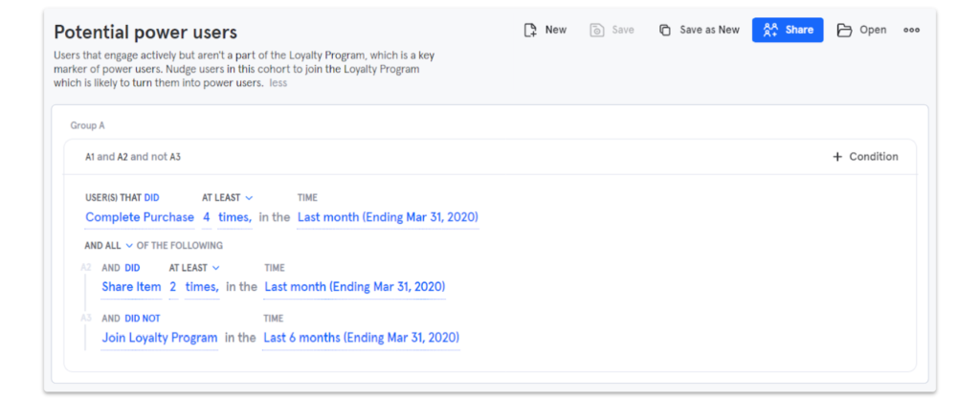Change the Join Loyalty Program event selector
The image size is (980, 400).
click(160, 338)
